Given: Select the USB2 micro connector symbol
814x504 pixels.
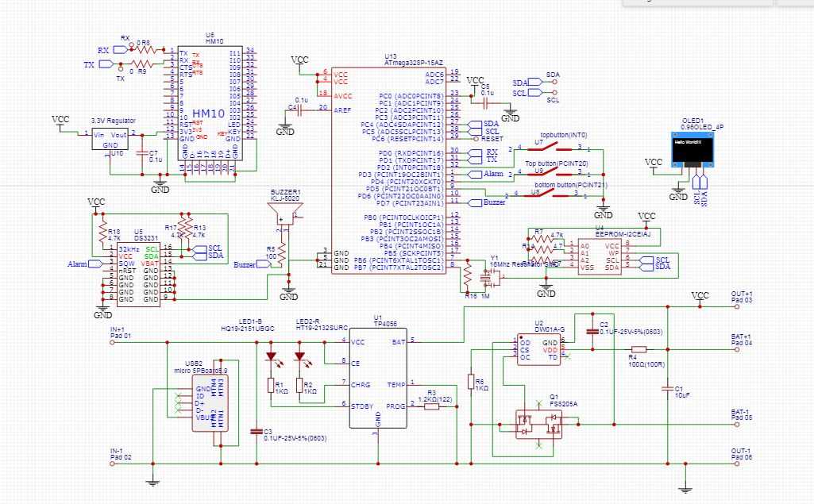Looking at the screenshot, I should [210, 402].
